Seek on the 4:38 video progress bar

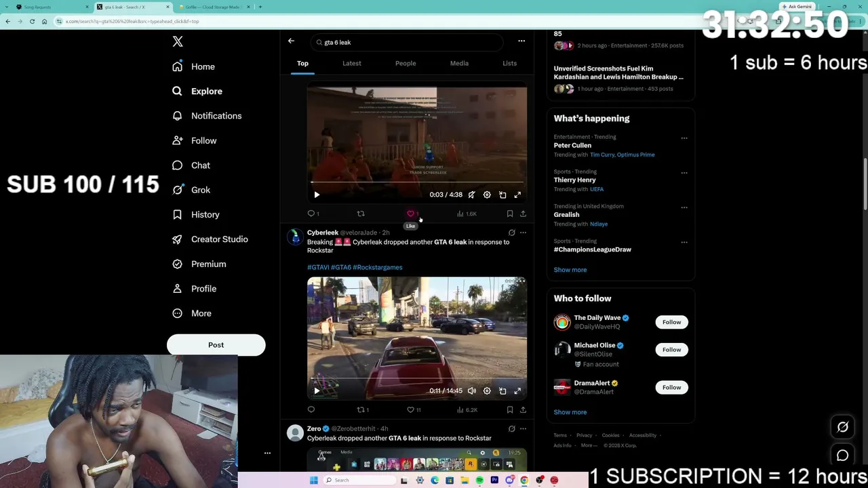pyautogui.click(x=417, y=182)
